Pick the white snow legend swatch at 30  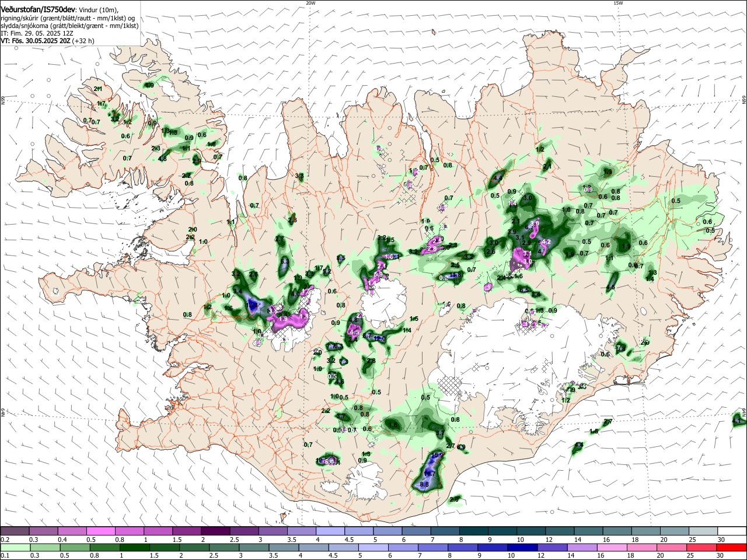point(731,531)
